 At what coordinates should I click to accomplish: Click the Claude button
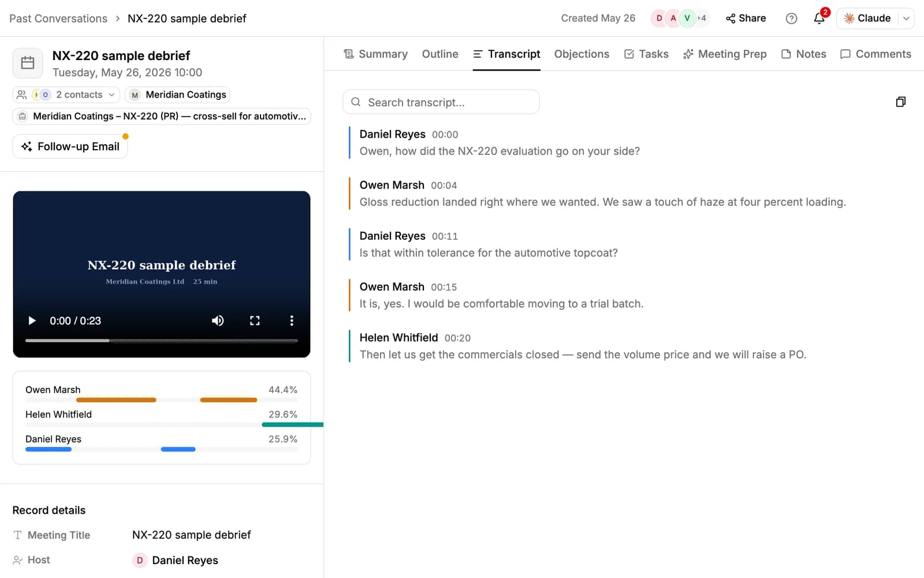tap(867, 18)
